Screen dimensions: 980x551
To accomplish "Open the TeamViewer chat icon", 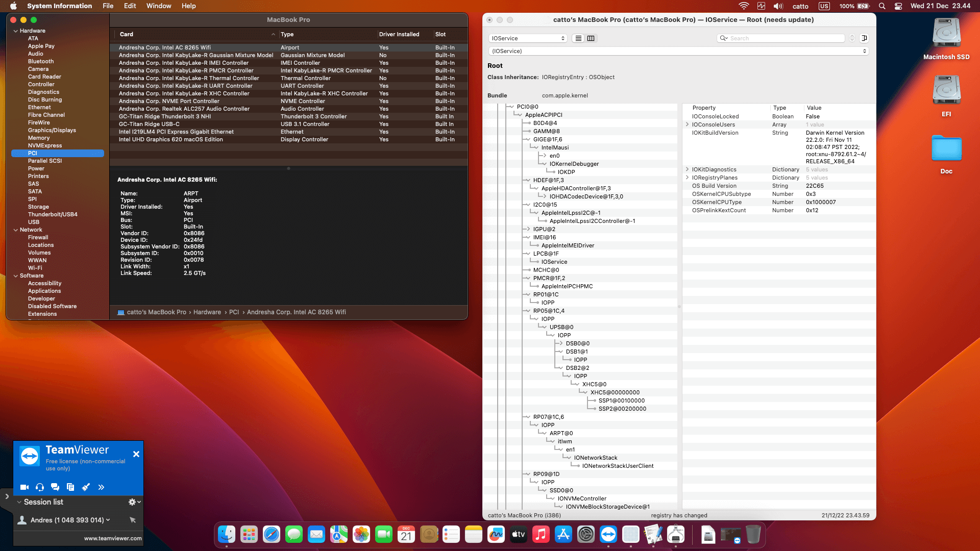I will pyautogui.click(x=55, y=487).
